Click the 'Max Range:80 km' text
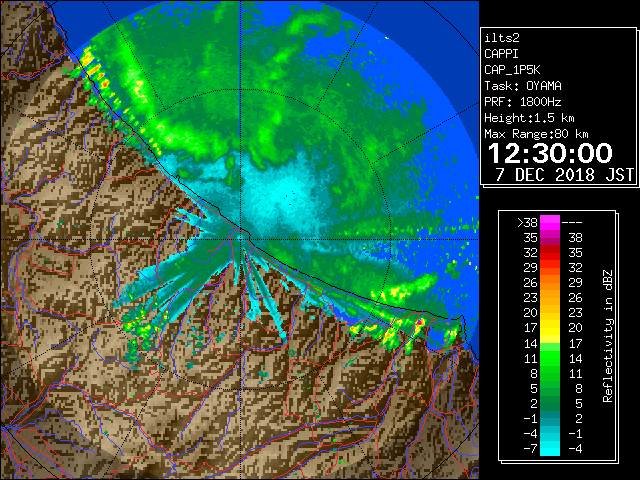Image resolution: width=640 pixels, height=480 pixels. 536,134
